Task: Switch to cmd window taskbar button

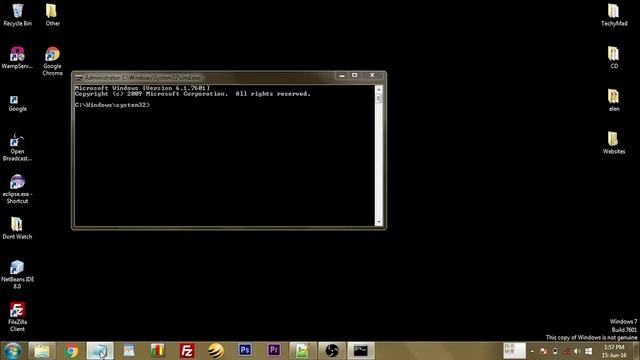Action: pyautogui.click(x=361, y=351)
